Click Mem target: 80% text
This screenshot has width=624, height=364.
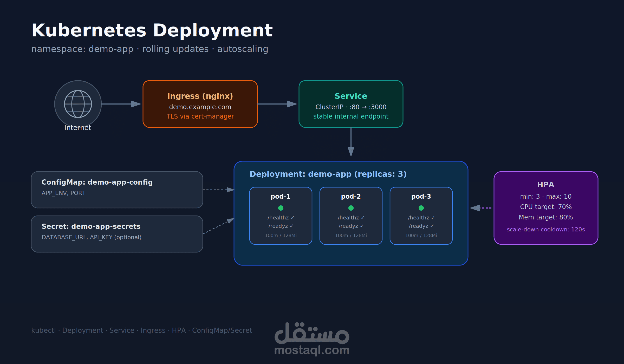tap(546, 217)
